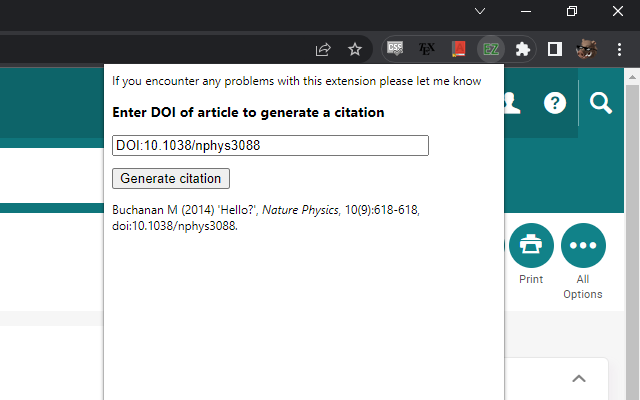The height and width of the screenshot is (400, 640).
Task: Open the CSS extension icon
Action: click(395, 49)
